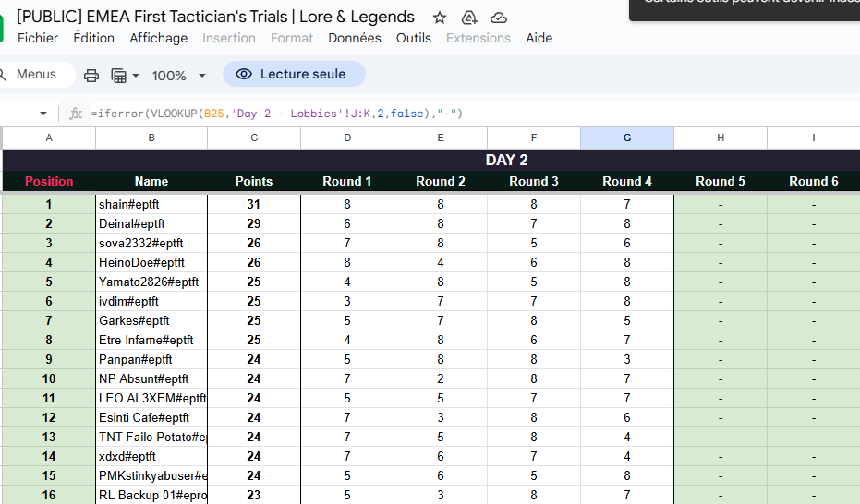Click NP Absunt's Round 2 score
This screenshot has width=860, height=504.
(x=441, y=378)
